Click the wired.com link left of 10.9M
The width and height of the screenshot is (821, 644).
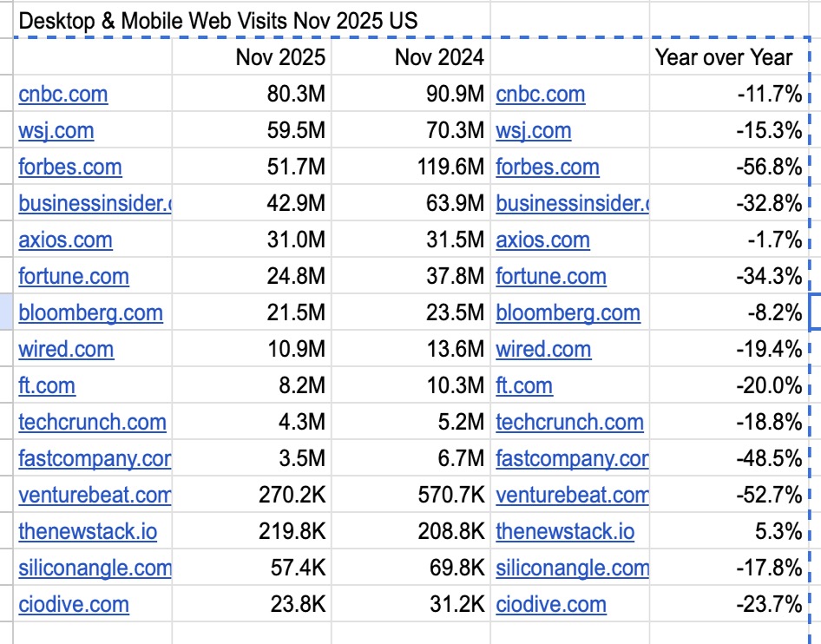(x=66, y=350)
